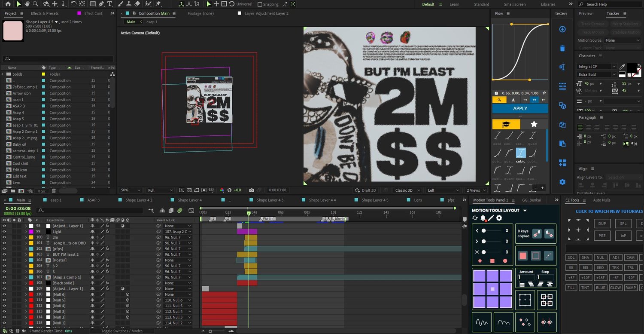
Task: Select the Rectangle shape tool
Action: (93, 4)
